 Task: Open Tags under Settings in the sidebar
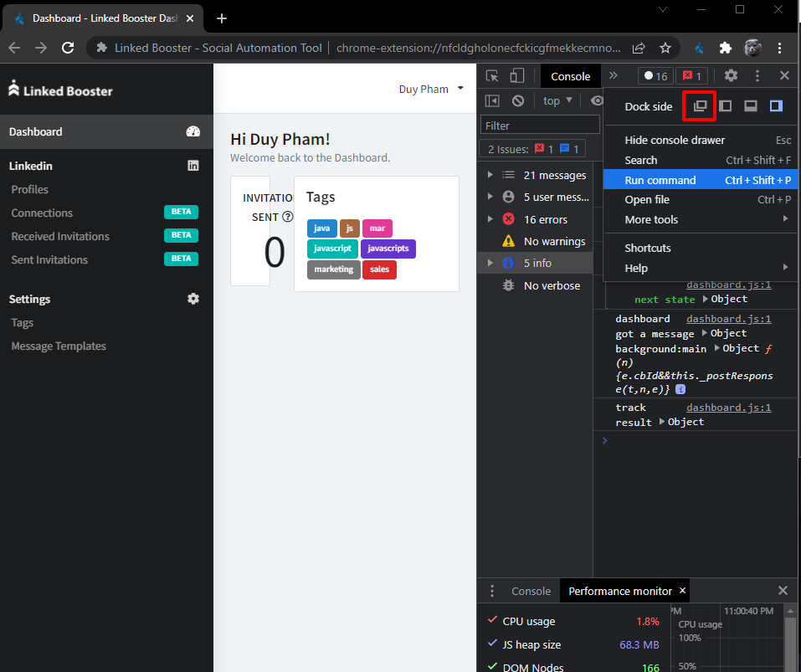[x=22, y=323]
